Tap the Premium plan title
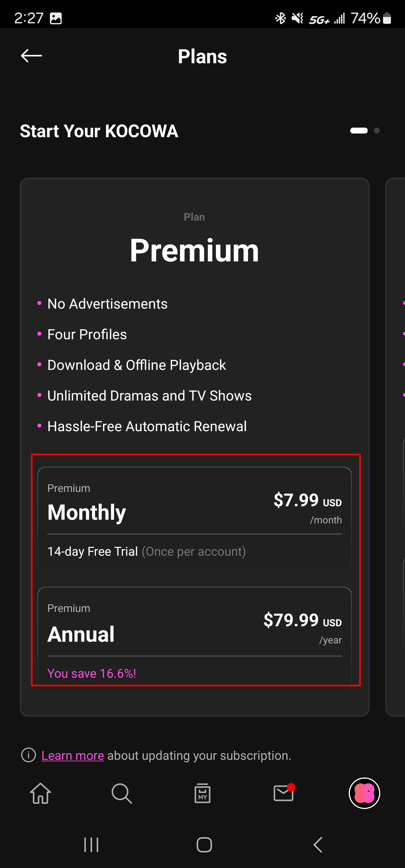The image size is (405, 868). click(x=194, y=250)
